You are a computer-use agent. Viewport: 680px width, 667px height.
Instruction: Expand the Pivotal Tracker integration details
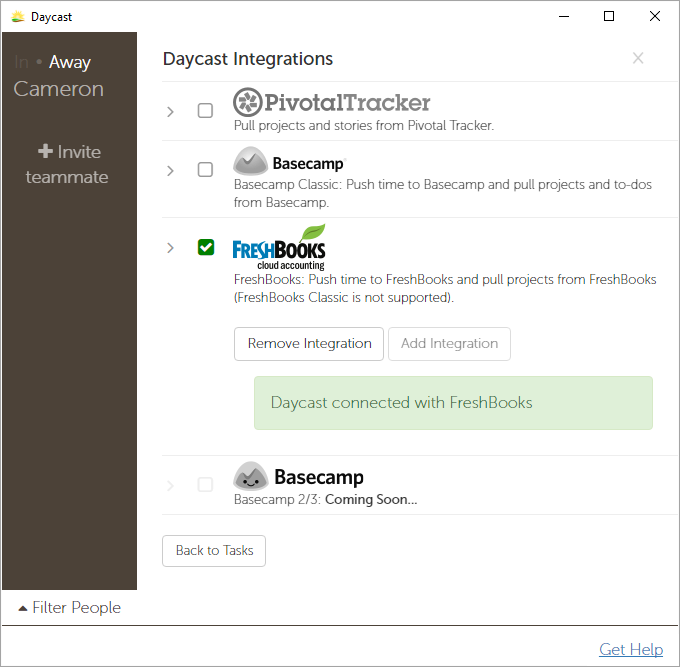pyautogui.click(x=170, y=112)
